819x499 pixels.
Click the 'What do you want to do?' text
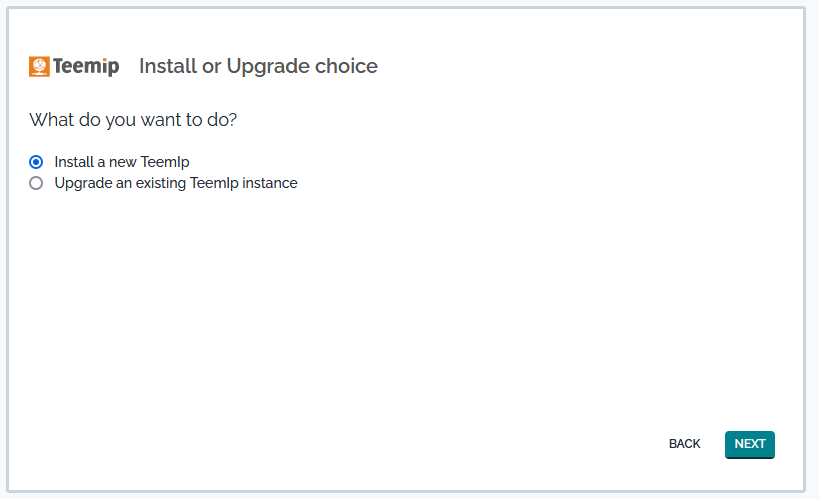[133, 120]
